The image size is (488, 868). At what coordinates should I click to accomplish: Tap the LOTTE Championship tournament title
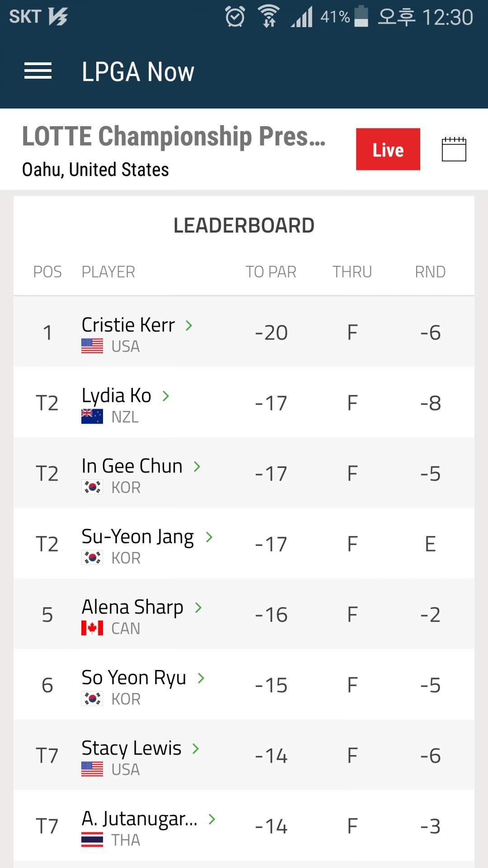click(x=174, y=137)
